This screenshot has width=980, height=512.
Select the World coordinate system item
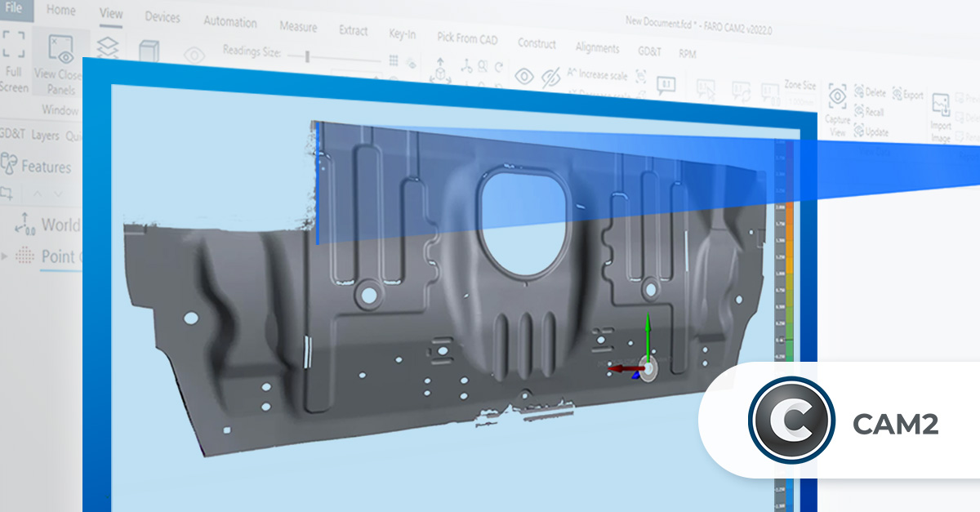coord(47,224)
